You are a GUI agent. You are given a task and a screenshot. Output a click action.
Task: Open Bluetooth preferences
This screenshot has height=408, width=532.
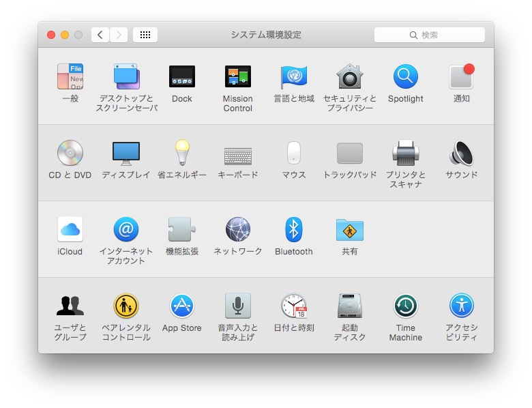pyautogui.click(x=294, y=229)
